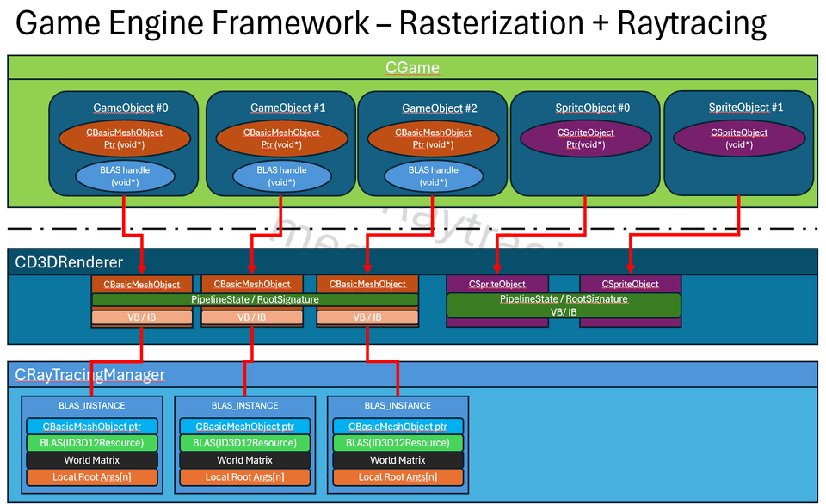Select BLAS handle oval in GameObject #1
Viewport: 826px width, 504px height.
coord(282,176)
